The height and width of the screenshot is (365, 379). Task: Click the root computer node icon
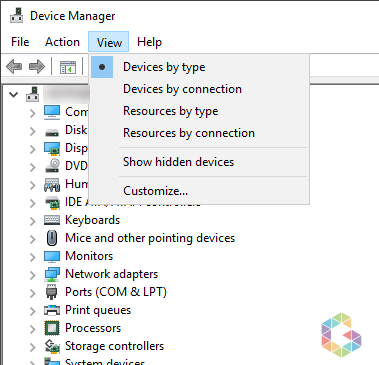[33, 94]
